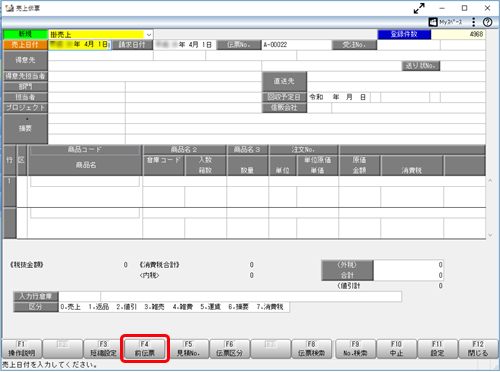The width and height of the screenshot is (500, 372).
Task: Click the F10 中止 function button
Action: click(x=396, y=349)
